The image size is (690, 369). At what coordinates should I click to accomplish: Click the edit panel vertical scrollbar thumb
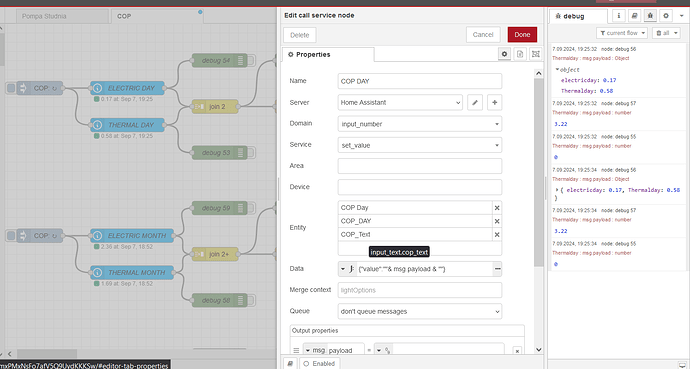[538, 172]
